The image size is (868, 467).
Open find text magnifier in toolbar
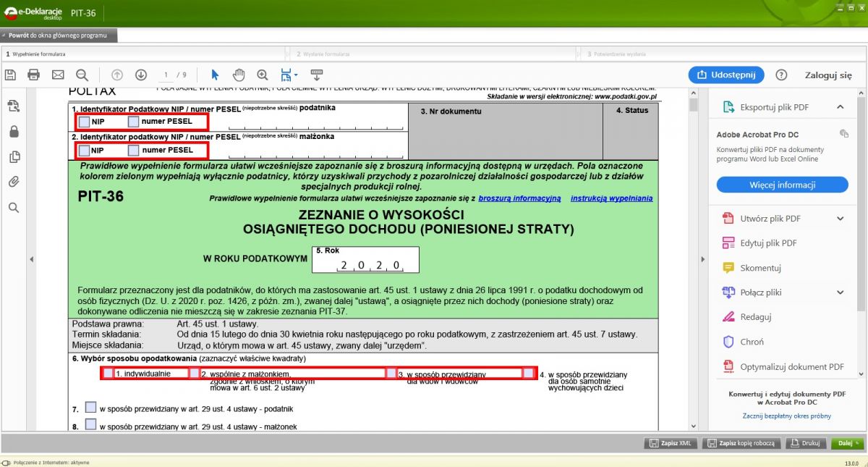tap(82, 75)
